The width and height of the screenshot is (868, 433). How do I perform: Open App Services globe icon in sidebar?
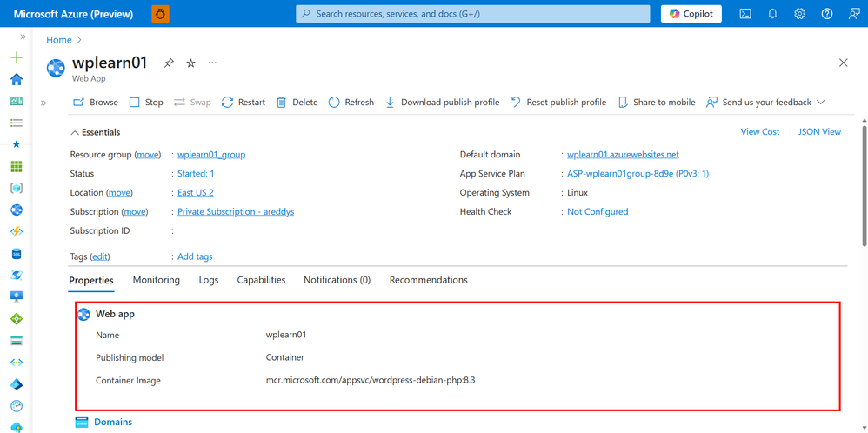click(x=17, y=210)
